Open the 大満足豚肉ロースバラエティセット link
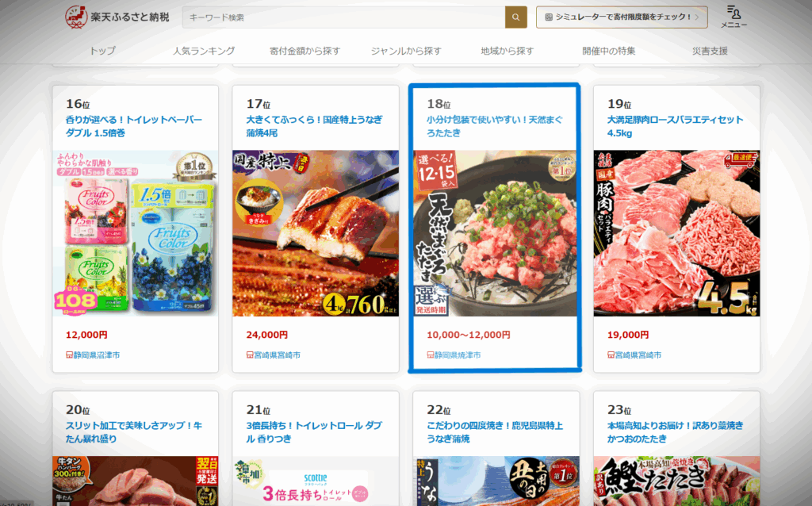Viewport: 812px width, 506px height. (x=675, y=126)
